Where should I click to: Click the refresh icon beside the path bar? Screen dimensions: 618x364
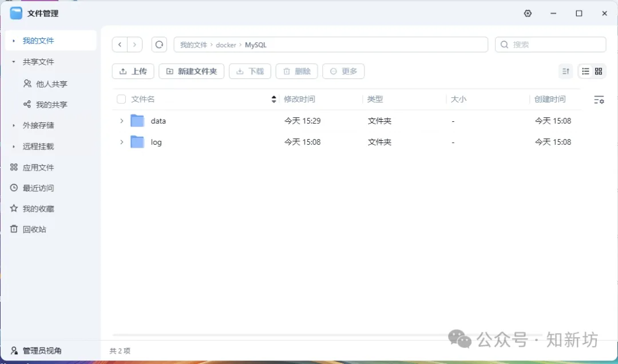pyautogui.click(x=159, y=45)
